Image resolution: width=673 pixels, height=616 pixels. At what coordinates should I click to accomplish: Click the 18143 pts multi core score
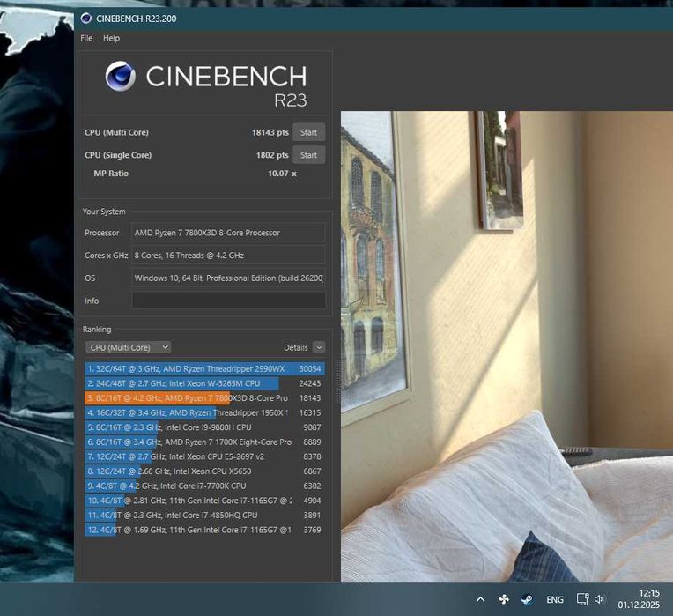click(x=270, y=132)
